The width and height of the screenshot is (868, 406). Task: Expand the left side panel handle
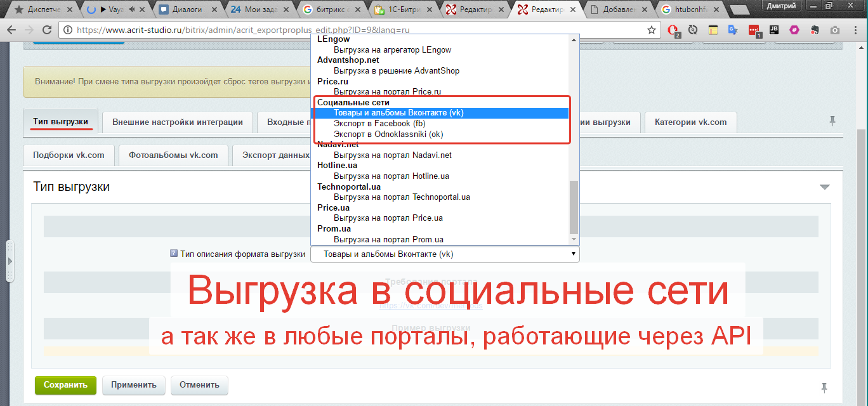coord(9,261)
